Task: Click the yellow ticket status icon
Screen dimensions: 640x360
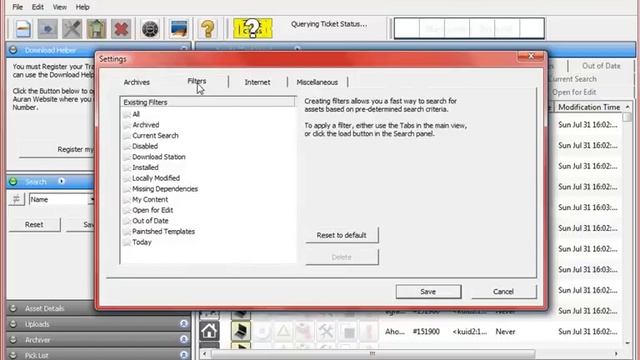Action: [x=252, y=29]
